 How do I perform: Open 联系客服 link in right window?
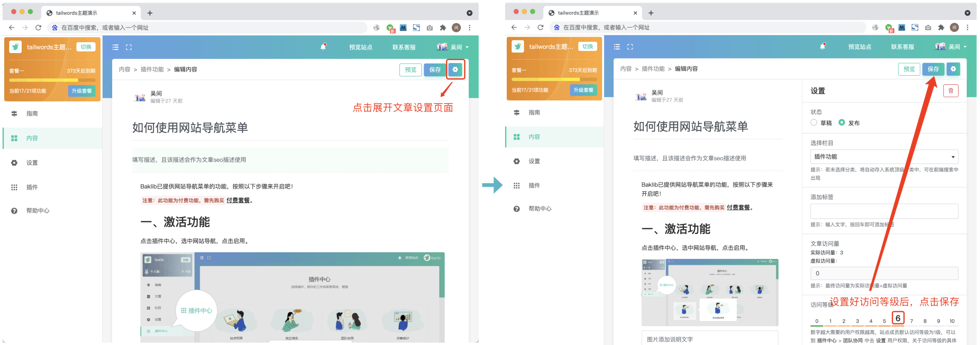coord(902,47)
